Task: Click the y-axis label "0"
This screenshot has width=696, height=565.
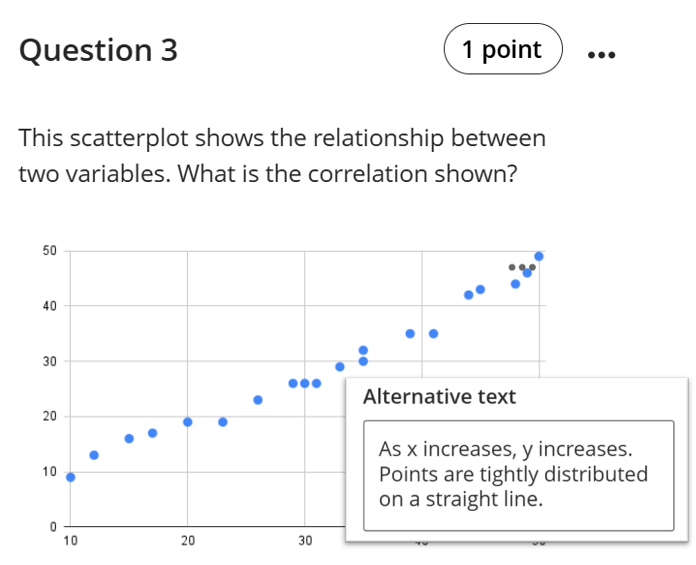Action: [x=53, y=527]
